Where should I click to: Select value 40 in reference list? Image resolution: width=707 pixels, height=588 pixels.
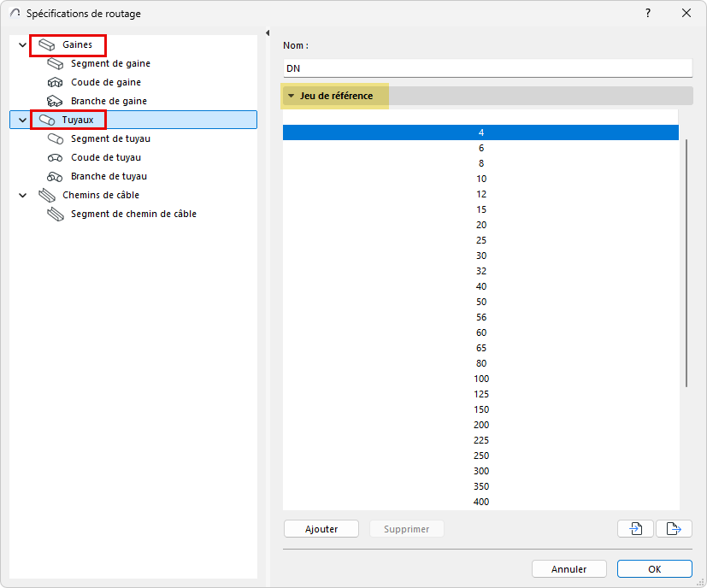(x=480, y=286)
